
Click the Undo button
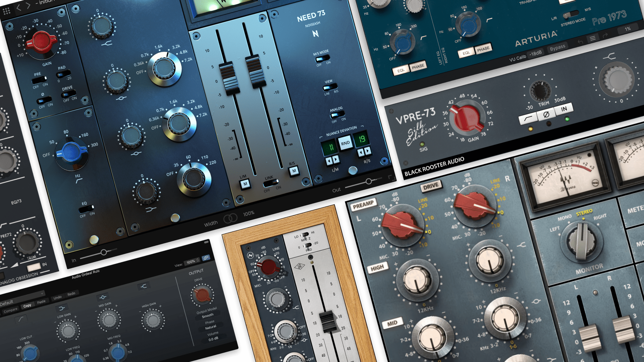[57, 298]
